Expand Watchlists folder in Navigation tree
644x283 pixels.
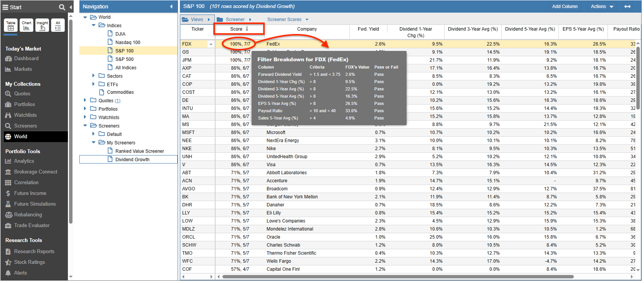85,117
